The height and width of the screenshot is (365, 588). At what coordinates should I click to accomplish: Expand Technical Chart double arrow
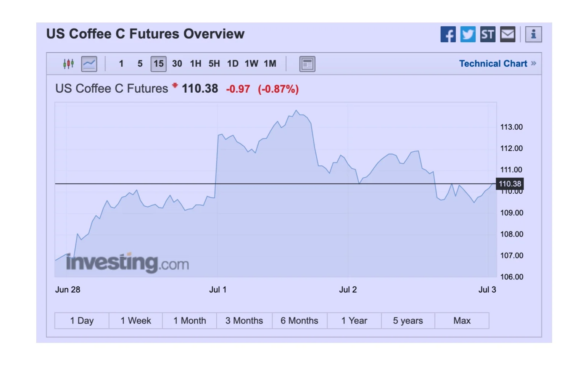point(533,63)
